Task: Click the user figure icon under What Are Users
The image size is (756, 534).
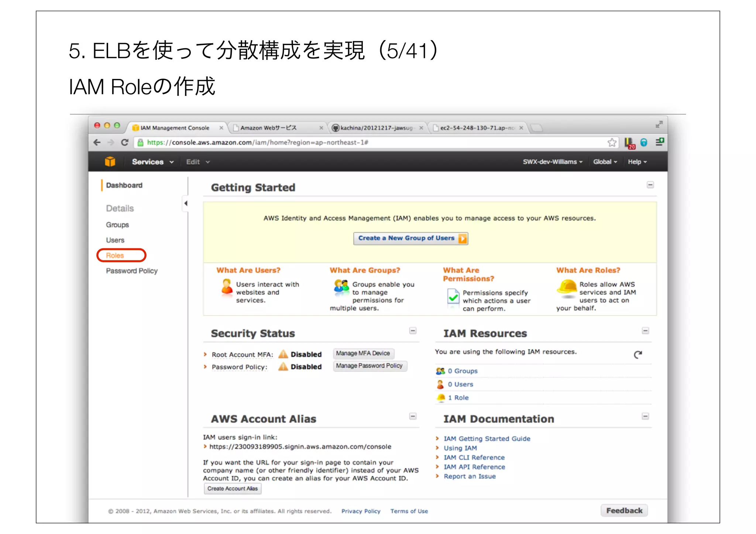Action: click(227, 287)
